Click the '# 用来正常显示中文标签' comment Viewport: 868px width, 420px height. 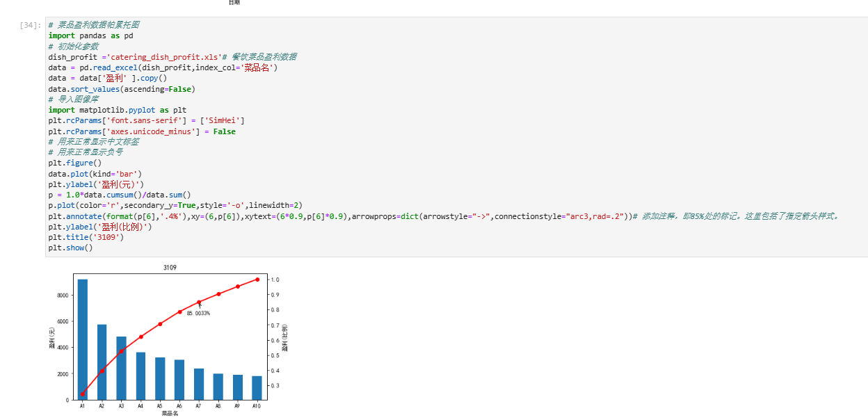point(94,142)
